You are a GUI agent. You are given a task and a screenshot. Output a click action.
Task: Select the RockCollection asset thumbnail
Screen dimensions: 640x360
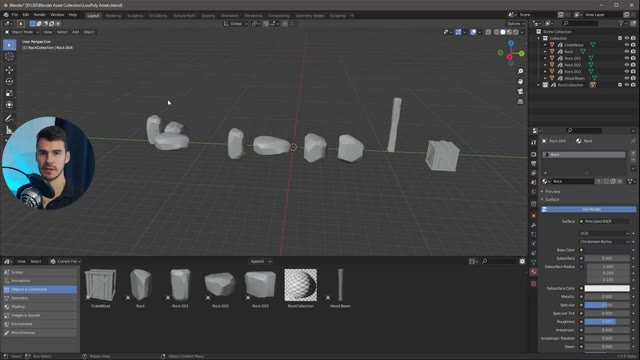[x=300, y=285]
